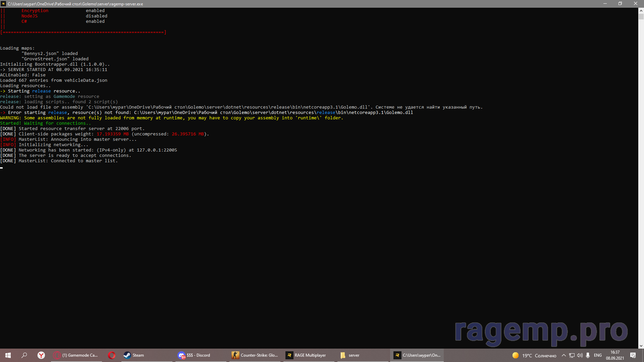
Task: Open Yandex browser from taskbar
Action: (41, 355)
